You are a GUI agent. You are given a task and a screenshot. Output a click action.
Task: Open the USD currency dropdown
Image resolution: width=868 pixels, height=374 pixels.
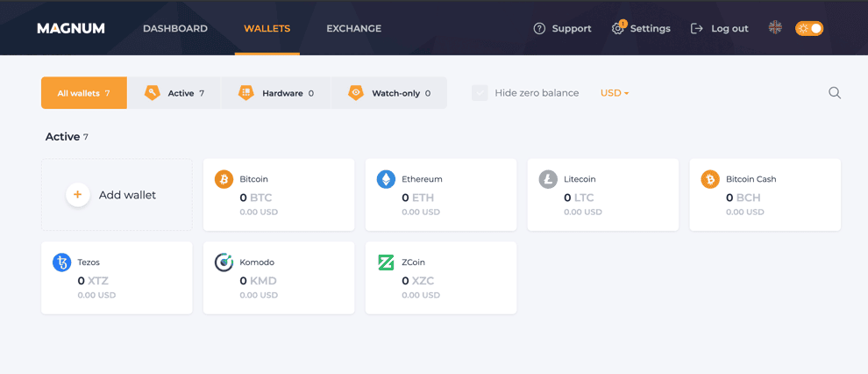click(615, 93)
